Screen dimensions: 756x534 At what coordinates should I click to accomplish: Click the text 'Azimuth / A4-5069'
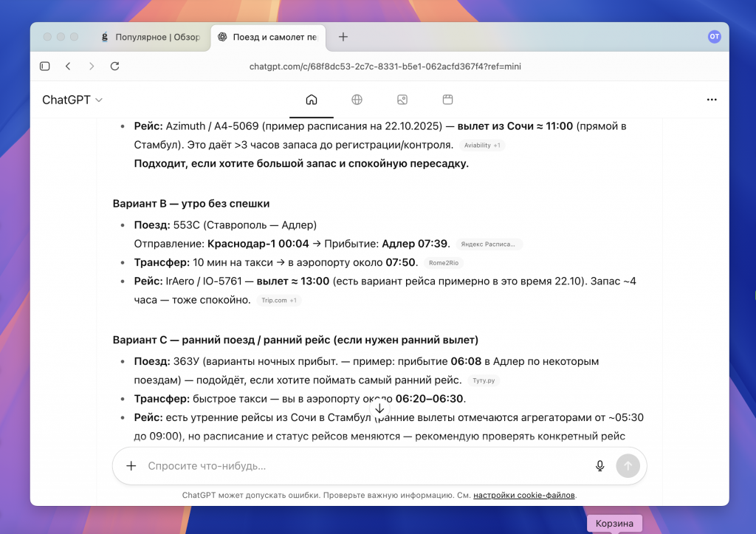(212, 126)
